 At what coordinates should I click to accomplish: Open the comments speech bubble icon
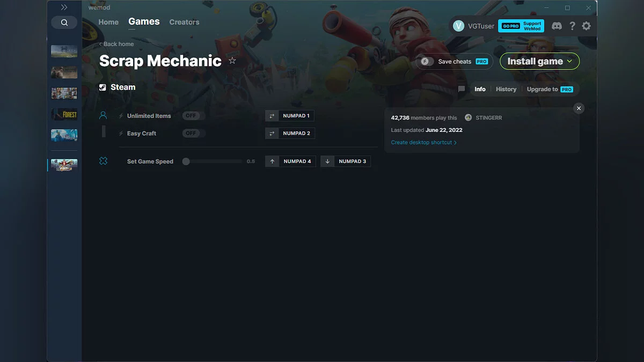click(x=461, y=90)
